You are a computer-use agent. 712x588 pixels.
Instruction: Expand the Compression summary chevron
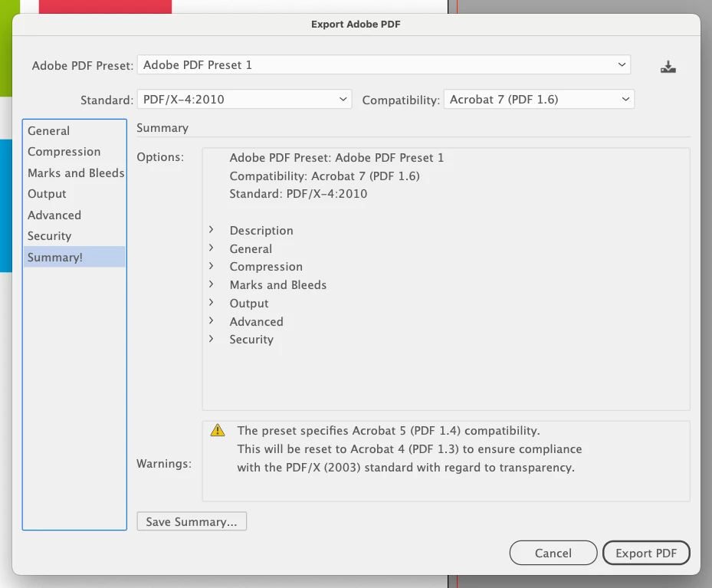tap(212, 266)
